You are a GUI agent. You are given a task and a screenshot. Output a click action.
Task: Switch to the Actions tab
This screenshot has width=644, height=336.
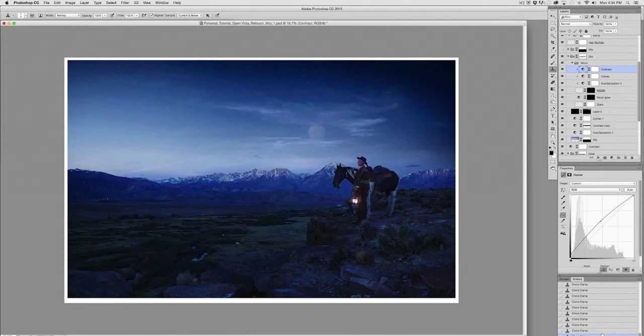(565, 279)
